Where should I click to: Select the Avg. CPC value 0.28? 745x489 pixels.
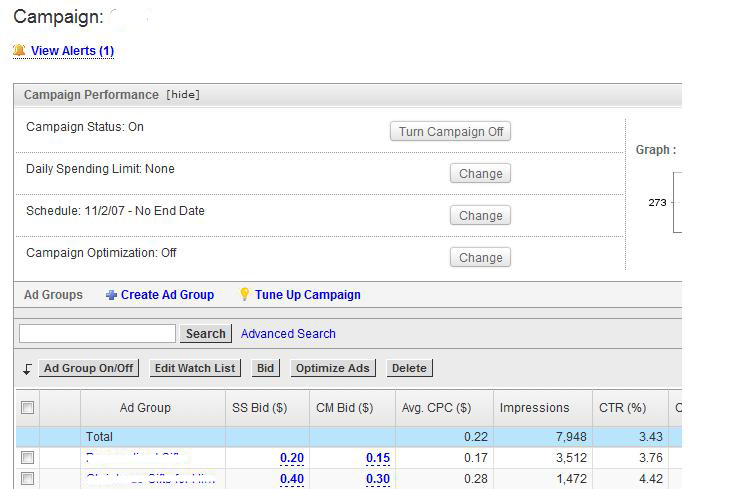pyautogui.click(x=476, y=479)
